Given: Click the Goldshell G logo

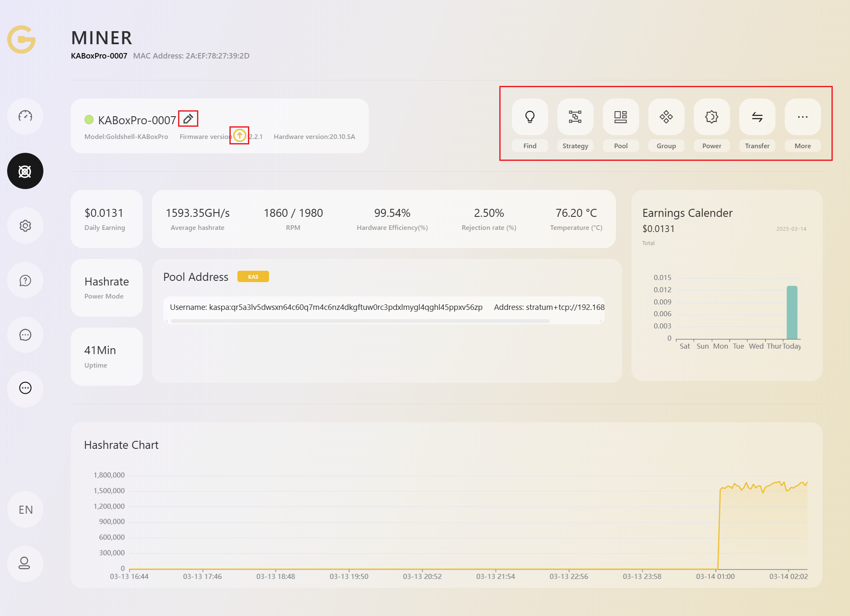Looking at the screenshot, I should pyautogui.click(x=21, y=39).
